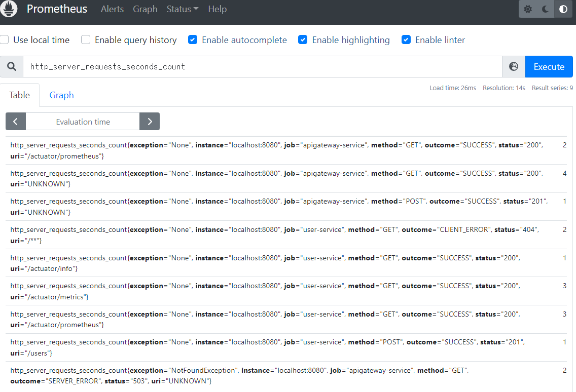Select the user-service /actuator/info series

(x=286, y=263)
